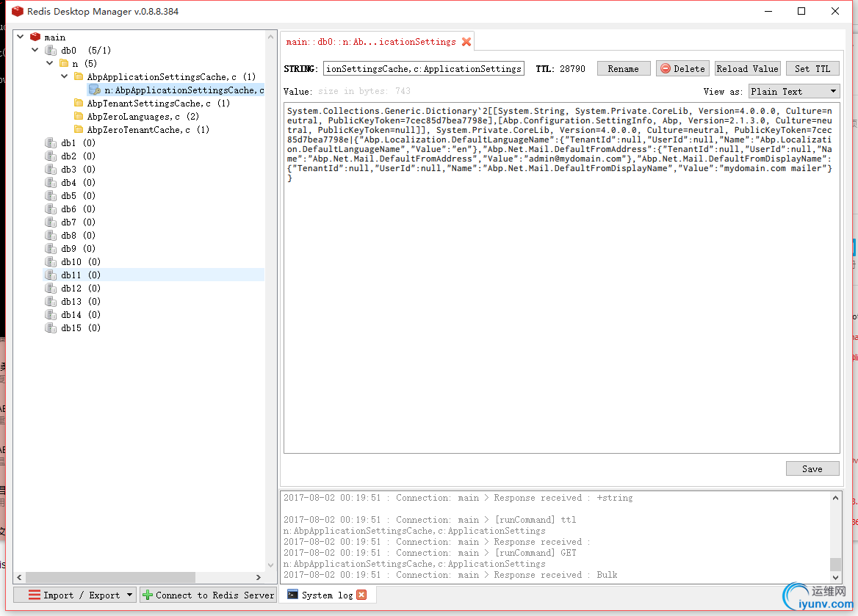858x616 pixels.
Task: Select the AbpZeroLanguages, c (2) row
Action: [x=143, y=116]
